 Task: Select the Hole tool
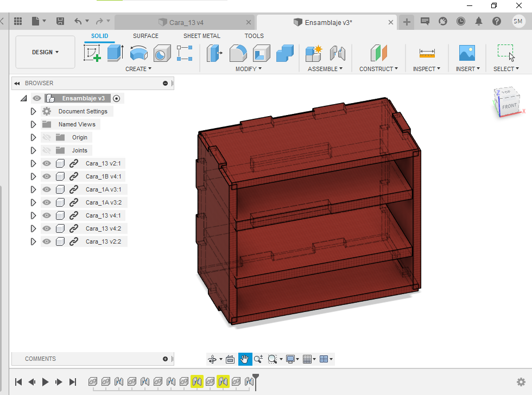162,53
